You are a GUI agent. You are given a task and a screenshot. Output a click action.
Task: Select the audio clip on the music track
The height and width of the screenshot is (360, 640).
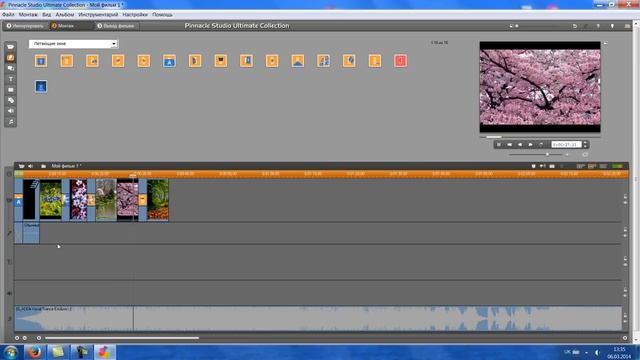[318, 318]
